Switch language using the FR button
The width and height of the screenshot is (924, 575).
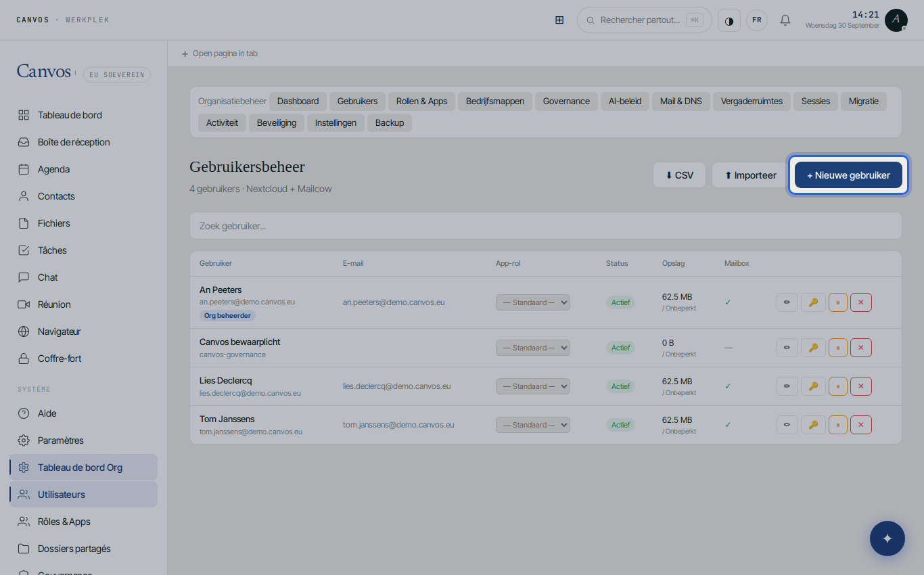[x=757, y=20]
